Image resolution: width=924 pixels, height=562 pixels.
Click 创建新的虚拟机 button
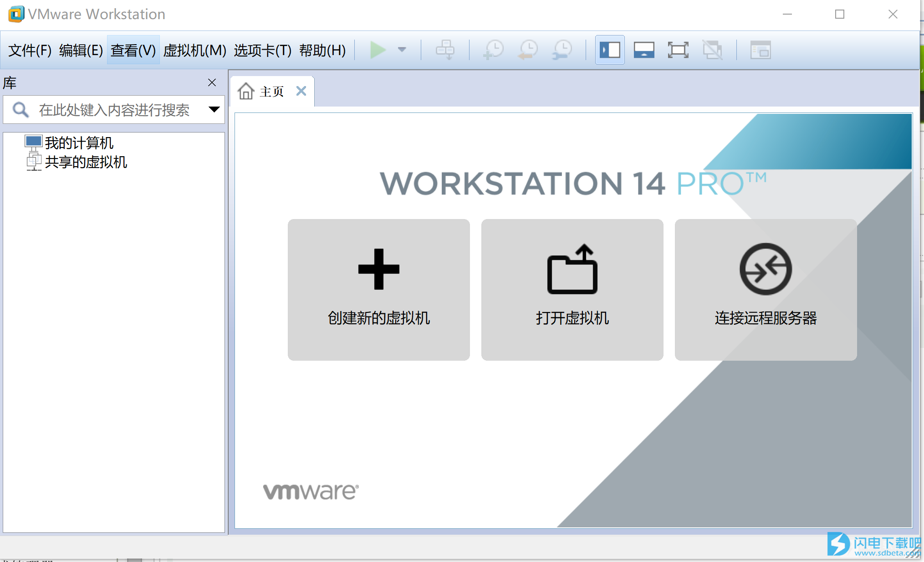tap(379, 290)
